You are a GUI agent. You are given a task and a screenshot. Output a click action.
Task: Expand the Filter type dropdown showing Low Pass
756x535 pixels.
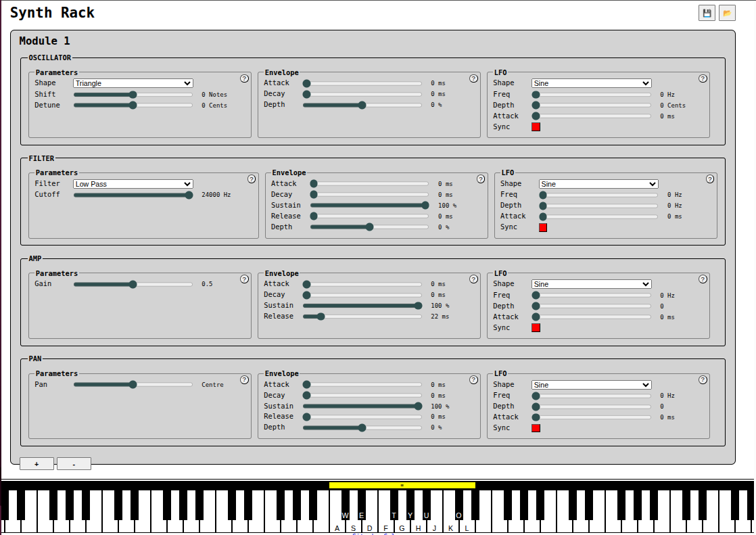133,184
